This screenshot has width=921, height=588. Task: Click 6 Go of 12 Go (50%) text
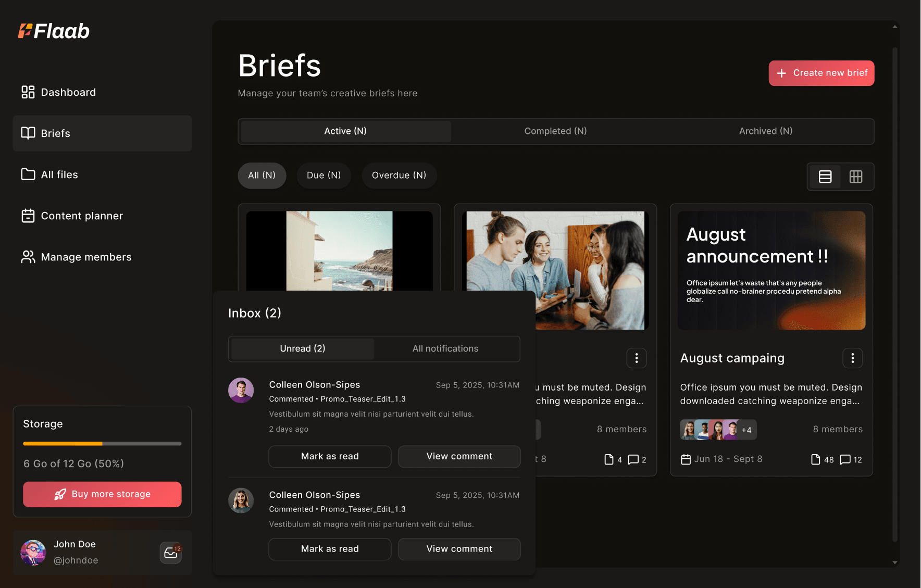(x=74, y=464)
